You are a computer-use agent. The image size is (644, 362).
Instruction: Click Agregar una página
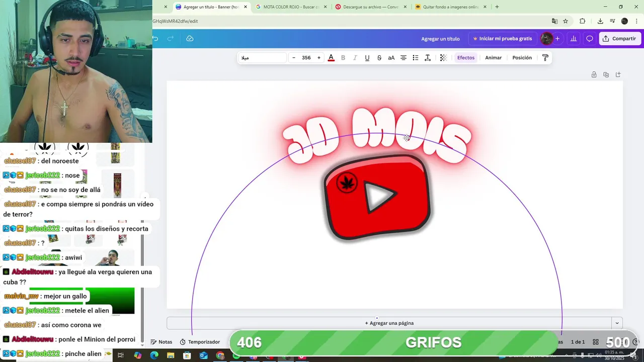[x=389, y=323]
